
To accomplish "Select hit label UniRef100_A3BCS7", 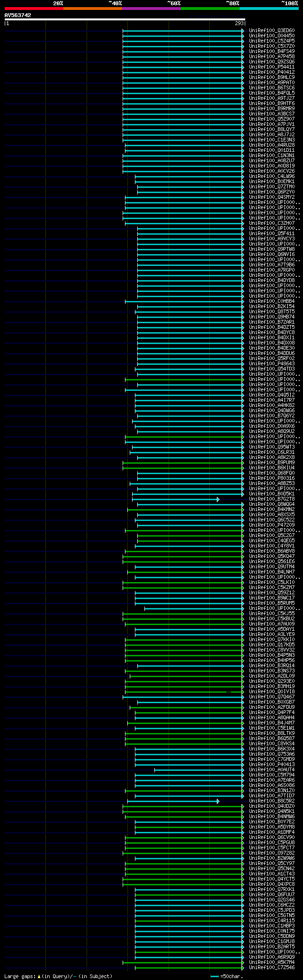I will pyautogui.click(x=272, y=114).
